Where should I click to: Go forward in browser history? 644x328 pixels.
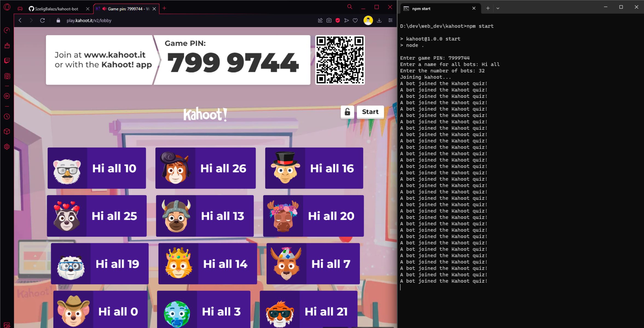pyautogui.click(x=31, y=20)
